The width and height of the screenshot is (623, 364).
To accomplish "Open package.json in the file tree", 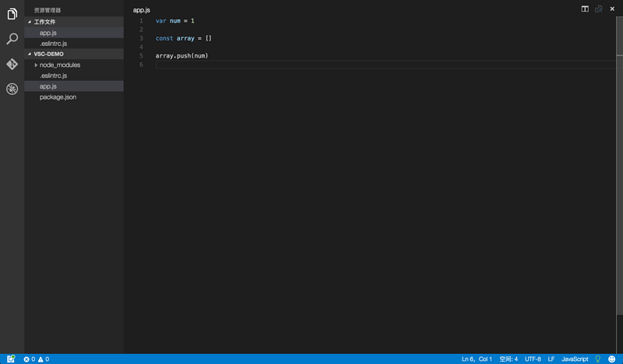I will tap(74, 97).
